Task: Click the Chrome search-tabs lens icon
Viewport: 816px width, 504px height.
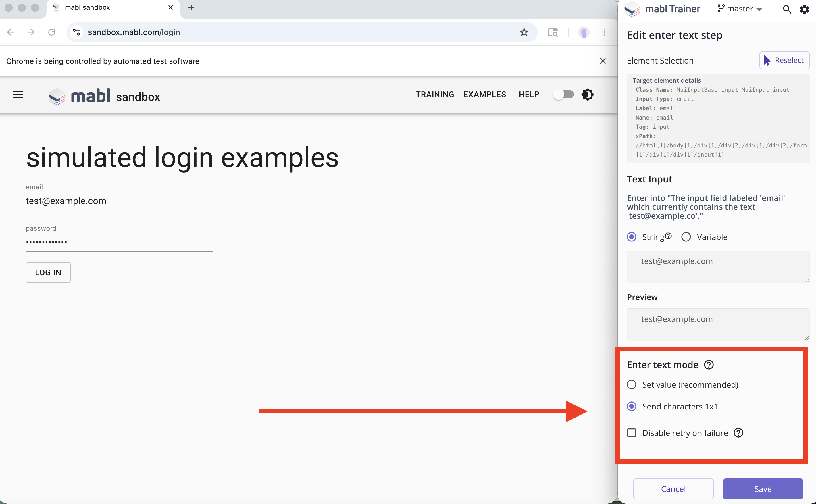Action: (x=553, y=32)
